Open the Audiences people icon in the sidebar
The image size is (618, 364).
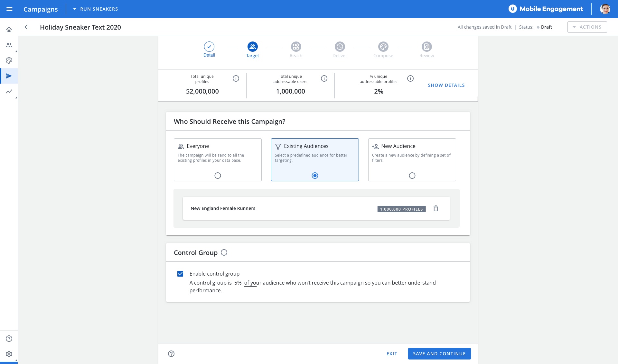(9, 45)
